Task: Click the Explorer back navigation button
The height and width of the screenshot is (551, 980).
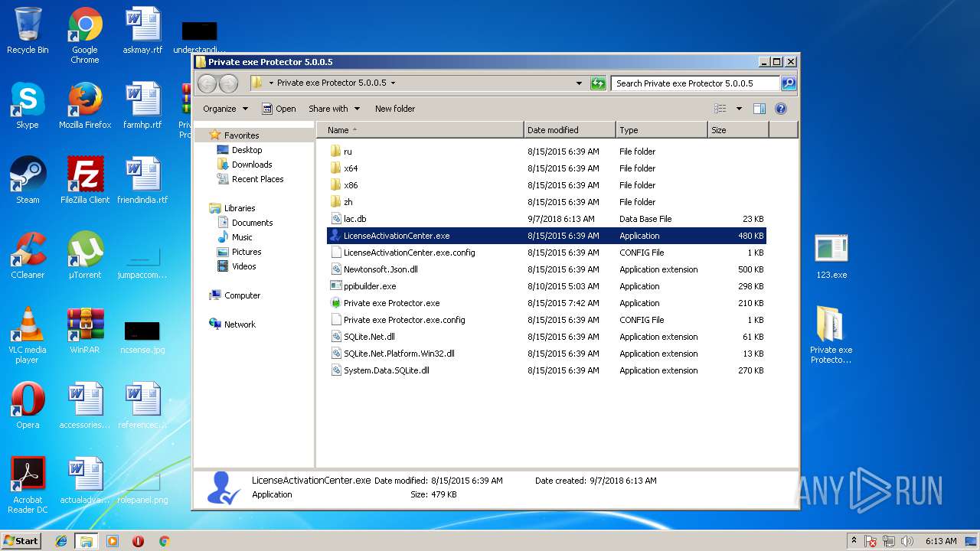Action: (x=207, y=83)
